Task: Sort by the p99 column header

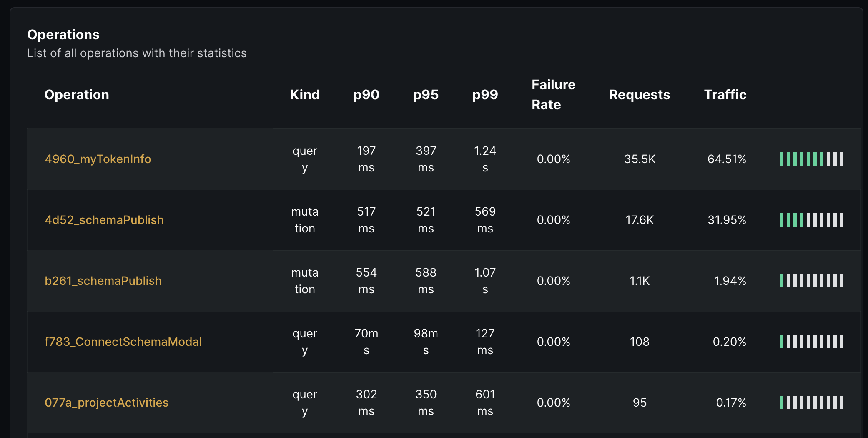Action: pyautogui.click(x=485, y=95)
